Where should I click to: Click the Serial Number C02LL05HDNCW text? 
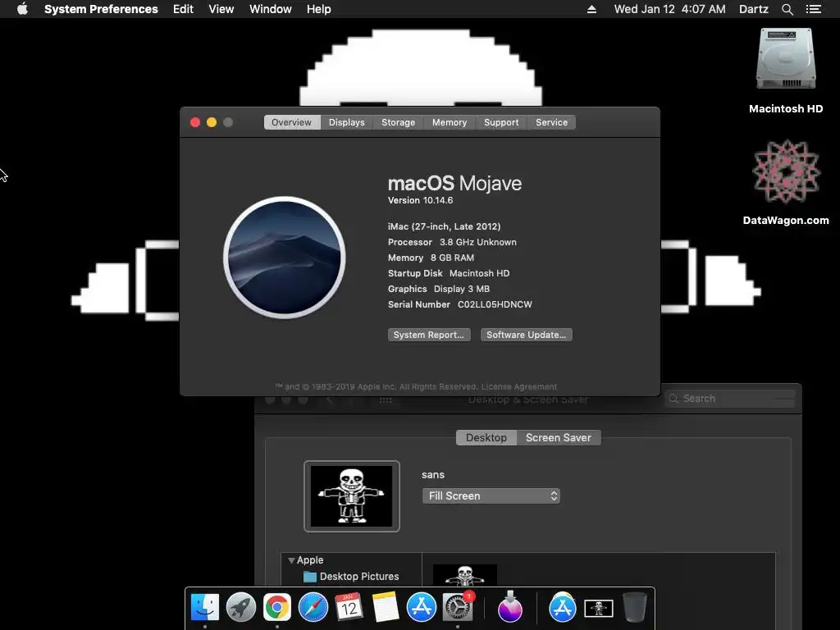coord(460,304)
